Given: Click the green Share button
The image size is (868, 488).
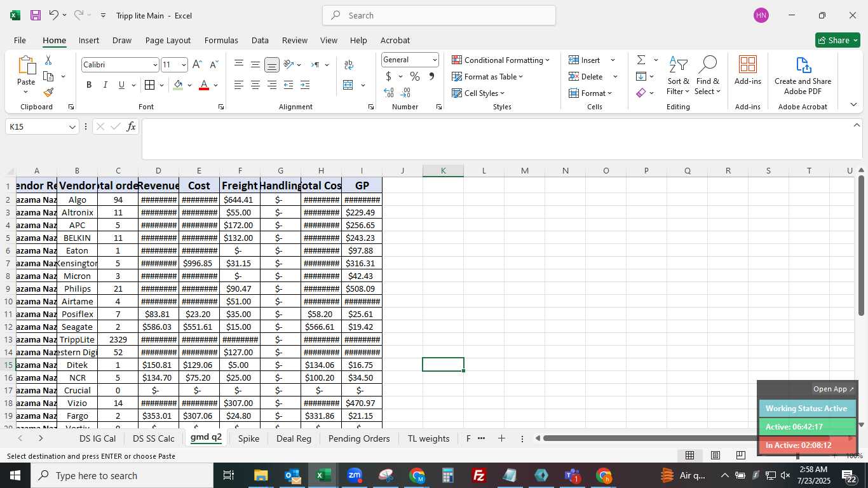Looking at the screenshot, I should (x=837, y=40).
